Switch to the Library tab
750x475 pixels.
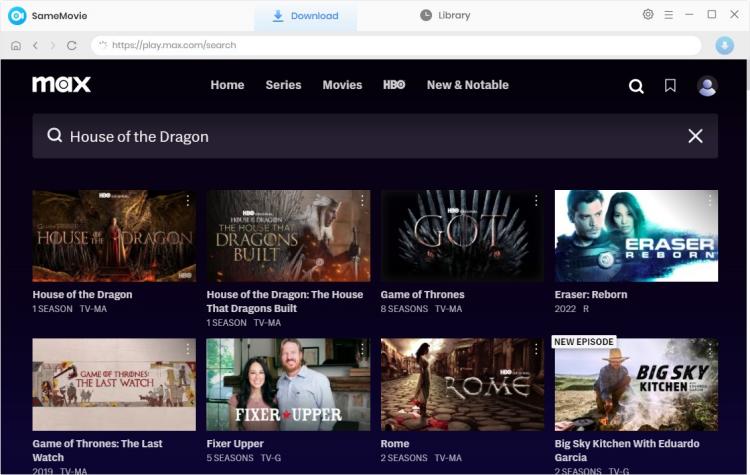tap(445, 15)
